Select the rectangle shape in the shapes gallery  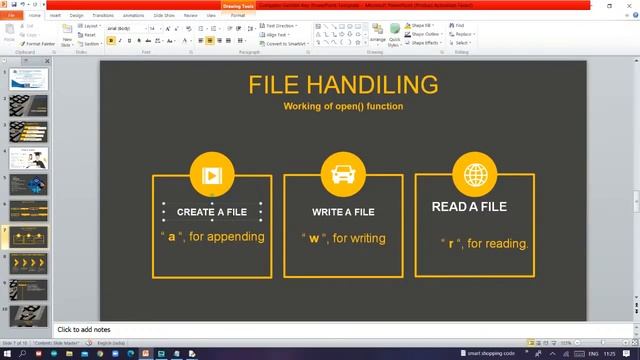342,27
